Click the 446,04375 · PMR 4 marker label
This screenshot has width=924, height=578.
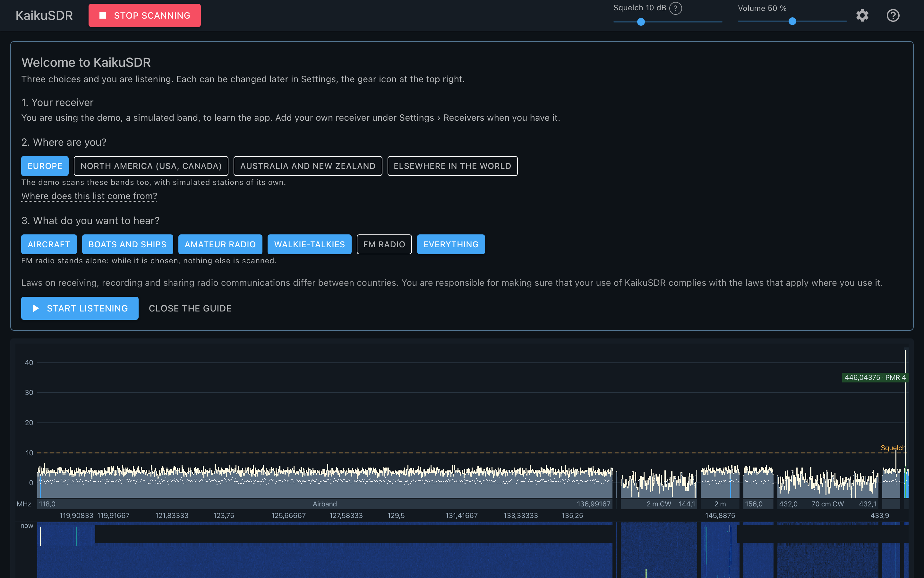click(875, 377)
